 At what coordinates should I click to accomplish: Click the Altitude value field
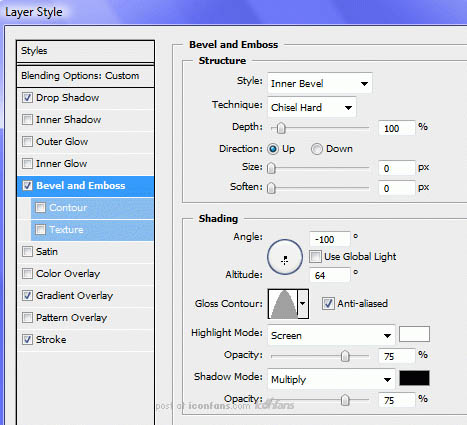click(330, 275)
